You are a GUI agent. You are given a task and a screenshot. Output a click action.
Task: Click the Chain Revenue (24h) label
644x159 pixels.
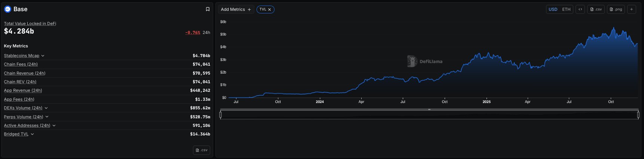pos(25,73)
